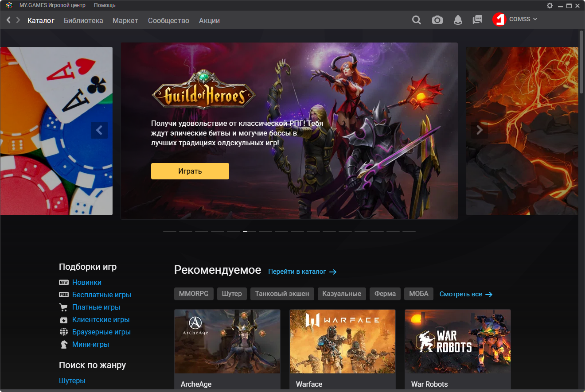
Task: Maximize the game center window
Action: [x=569, y=5]
